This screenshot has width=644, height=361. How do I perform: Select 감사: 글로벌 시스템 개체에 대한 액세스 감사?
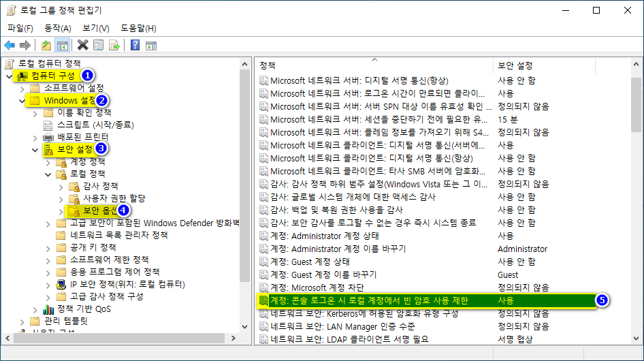click(x=353, y=197)
